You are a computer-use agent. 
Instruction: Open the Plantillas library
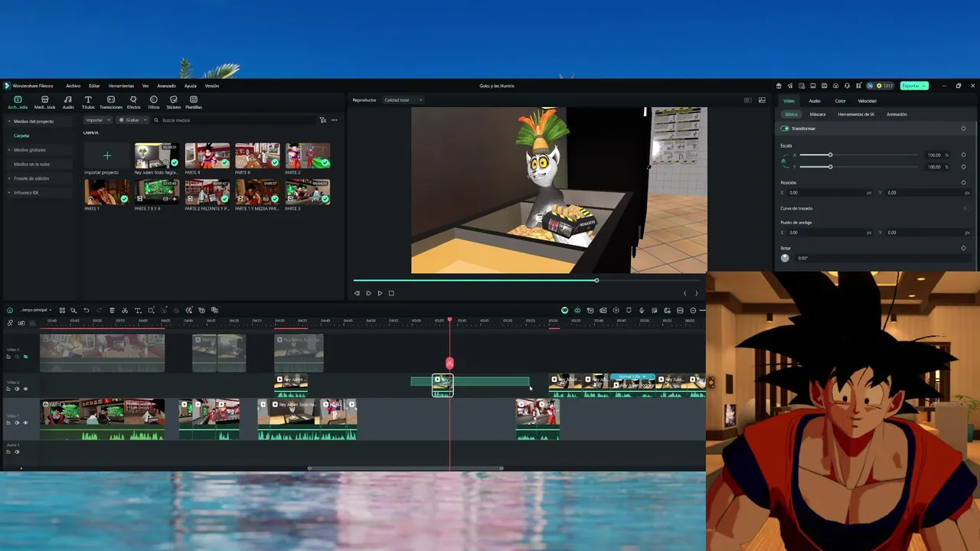pos(194,102)
